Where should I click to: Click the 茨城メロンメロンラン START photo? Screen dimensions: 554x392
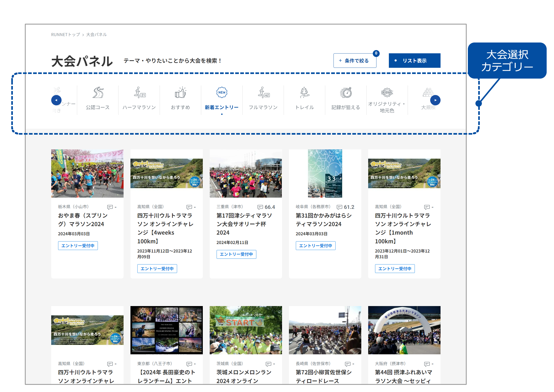(246, 330)
